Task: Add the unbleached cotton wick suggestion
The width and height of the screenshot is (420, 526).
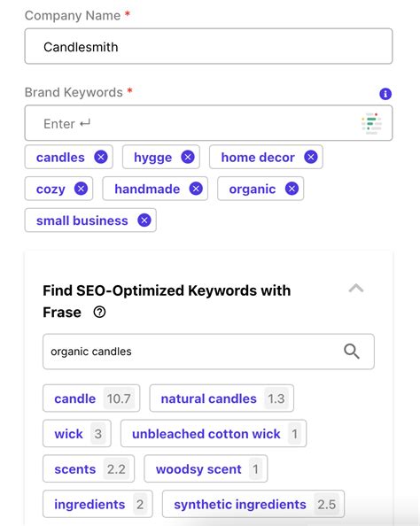Action: pyautogui.click(x=214, y=433)
